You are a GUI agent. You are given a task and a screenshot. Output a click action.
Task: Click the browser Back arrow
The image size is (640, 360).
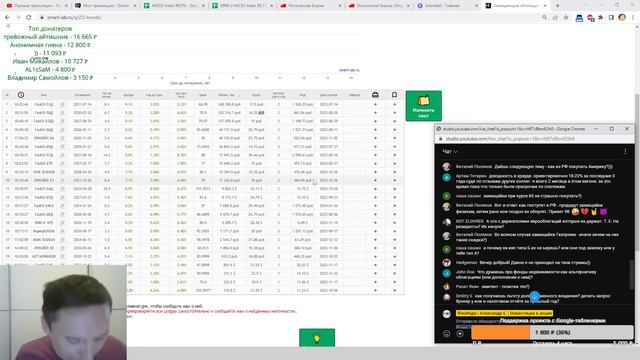(7, 18)
